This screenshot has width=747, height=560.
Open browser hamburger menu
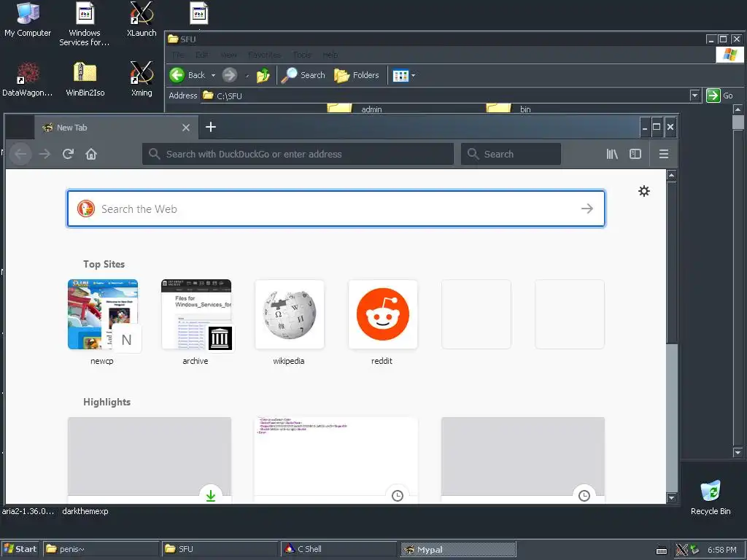point(664,154)
